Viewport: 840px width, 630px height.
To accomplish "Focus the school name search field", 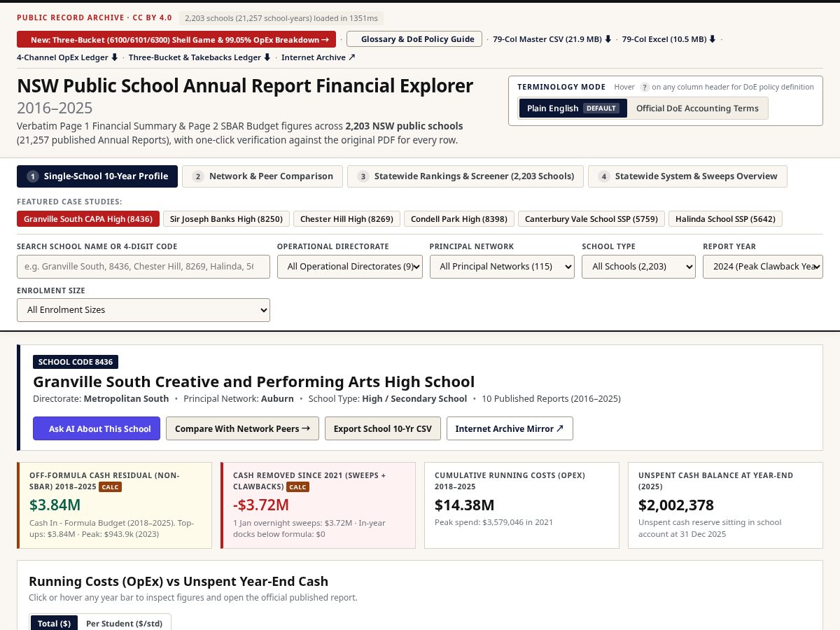I will (143, 267).
